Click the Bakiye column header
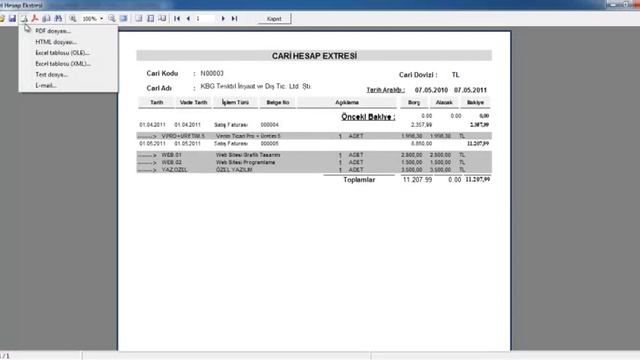The width and height of the screenshot is (640, 360). [x=476, y=102]
